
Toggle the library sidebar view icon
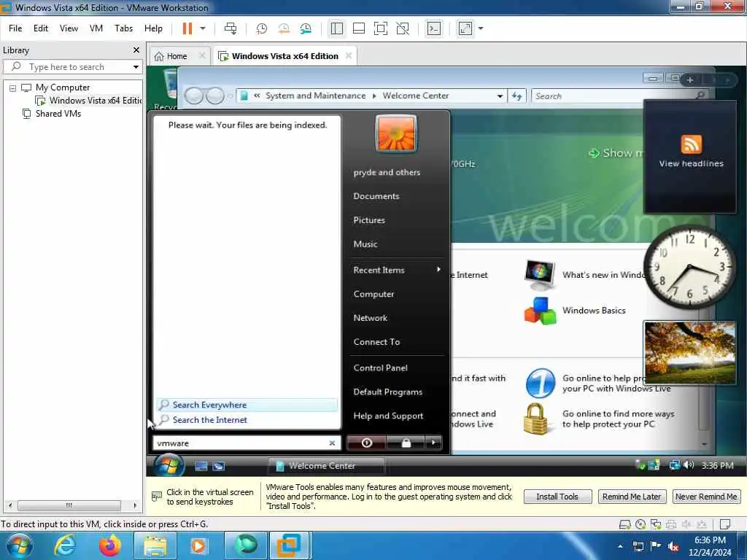tap(337, 28)
